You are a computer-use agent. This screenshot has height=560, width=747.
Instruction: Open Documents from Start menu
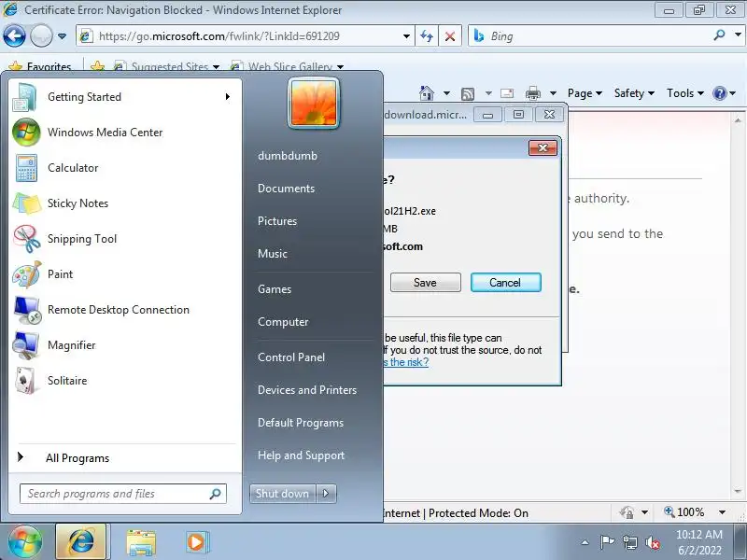(287, 189)
